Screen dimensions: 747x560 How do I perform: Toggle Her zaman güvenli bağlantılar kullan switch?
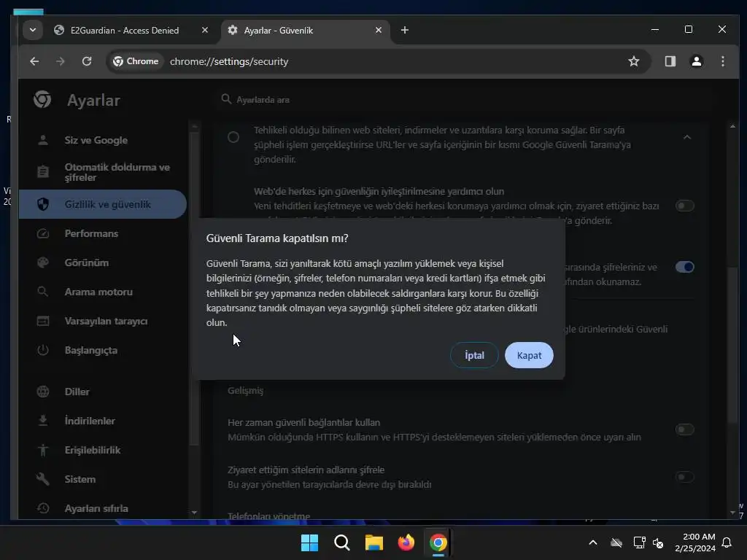click(684, 429)
